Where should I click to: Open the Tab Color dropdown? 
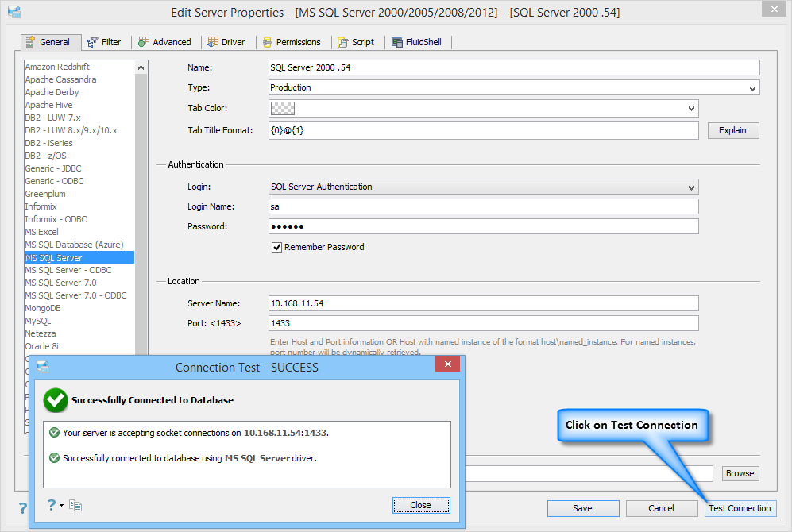click(691, 109)
